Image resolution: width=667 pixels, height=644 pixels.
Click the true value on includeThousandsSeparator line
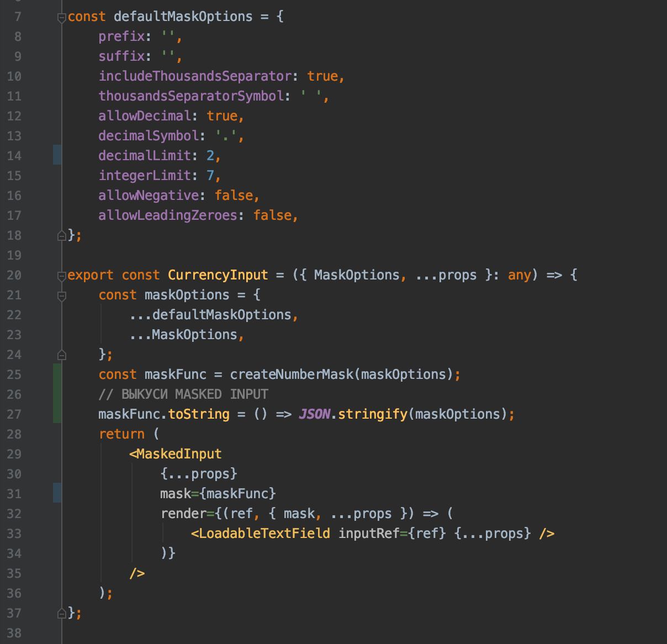point(322,76)
